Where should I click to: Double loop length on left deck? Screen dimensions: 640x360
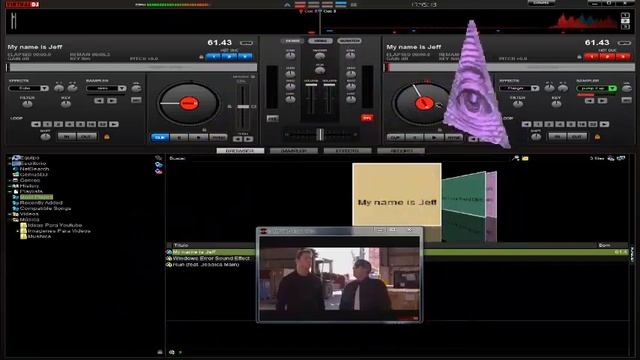[x=114, y=124]
